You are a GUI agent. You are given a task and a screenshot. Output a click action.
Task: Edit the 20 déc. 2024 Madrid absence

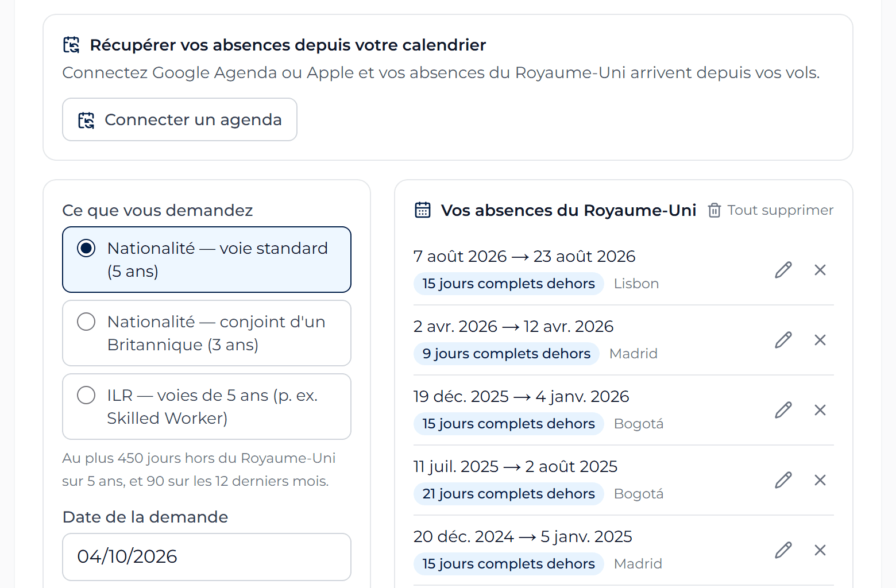click(x=783, y=550)
